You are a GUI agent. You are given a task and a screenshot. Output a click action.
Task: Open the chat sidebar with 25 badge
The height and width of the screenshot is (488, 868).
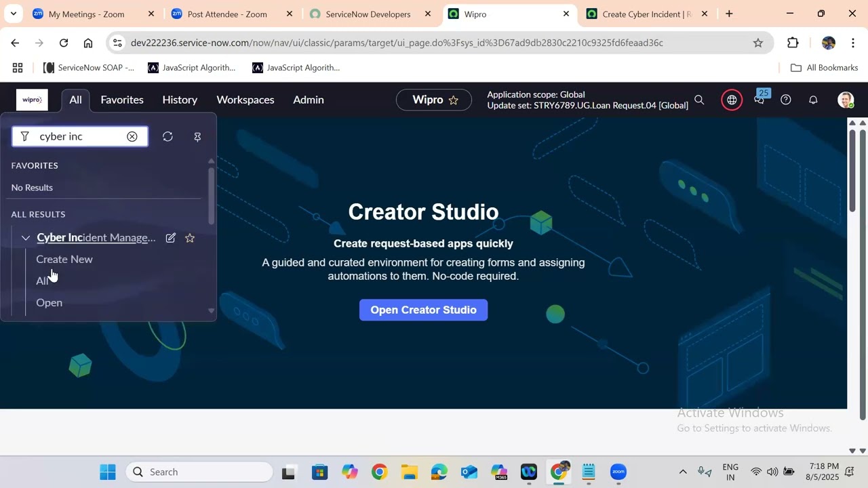click(759, 99)
